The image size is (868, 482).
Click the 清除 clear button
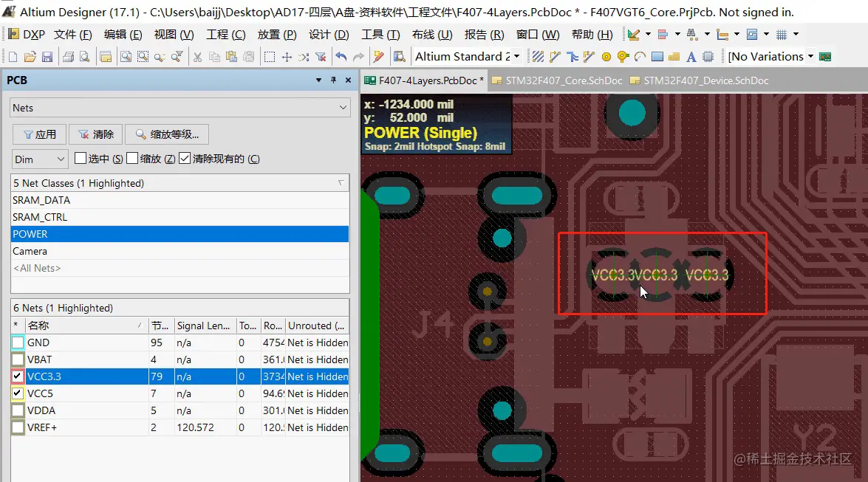pyautogui.click(x=95, y=134)
